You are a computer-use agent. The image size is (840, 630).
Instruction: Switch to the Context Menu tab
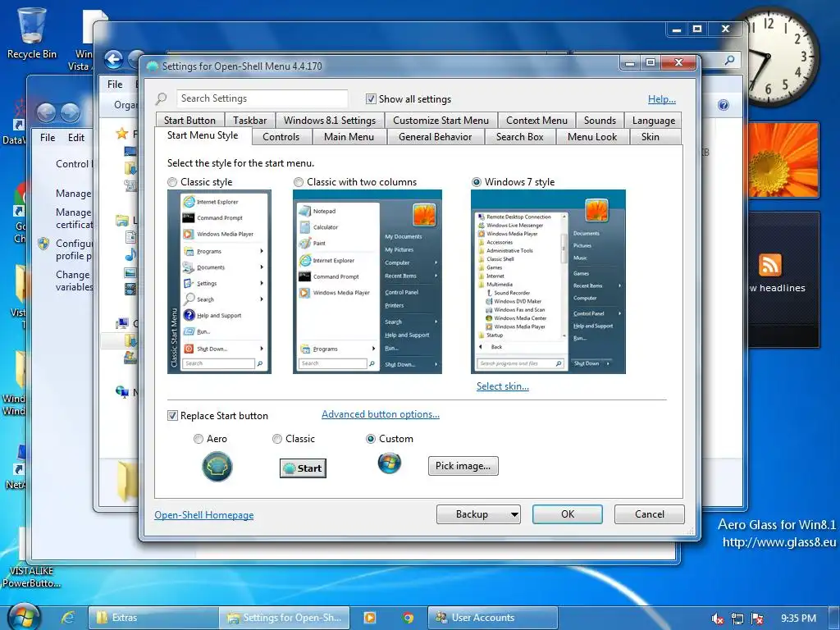point(536,120)
